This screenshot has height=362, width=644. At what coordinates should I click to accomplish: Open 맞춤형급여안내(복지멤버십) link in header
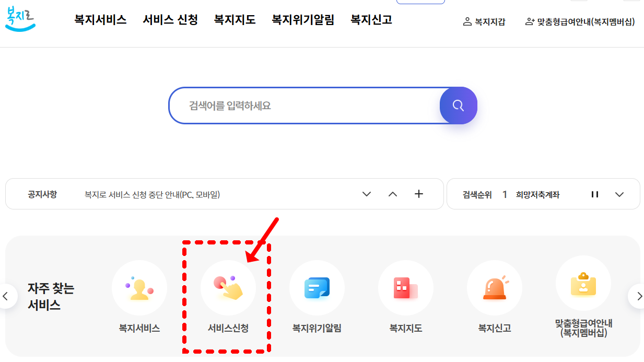coord(580,21)
